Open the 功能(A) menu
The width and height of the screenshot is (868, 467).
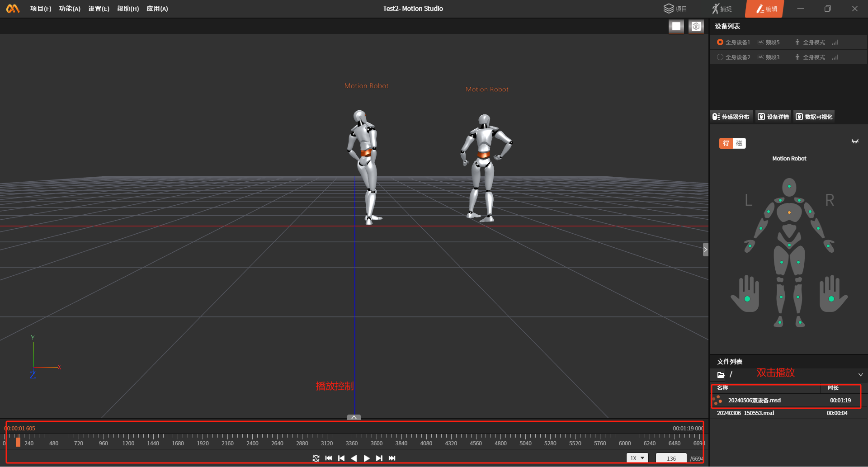[70, 9]
